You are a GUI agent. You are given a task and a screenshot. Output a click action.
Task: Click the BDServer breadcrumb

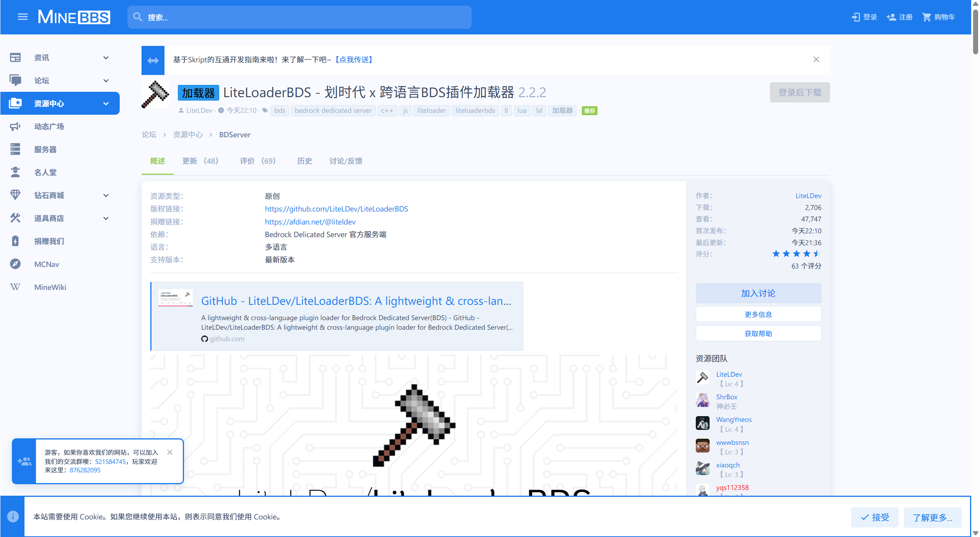pyautogui.click(x=235, y=135)
